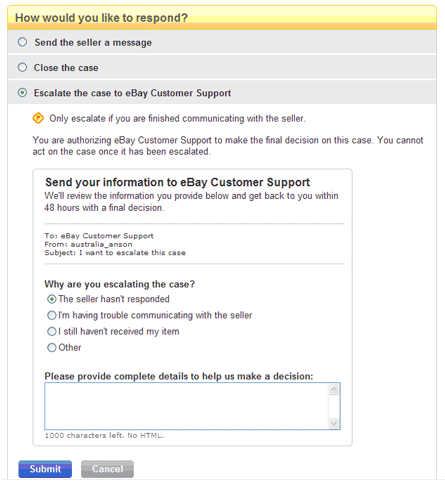Click the Send your information heading
Image resolution: width=445 pixels, height=485 pixels.
[x=177, y=182]
